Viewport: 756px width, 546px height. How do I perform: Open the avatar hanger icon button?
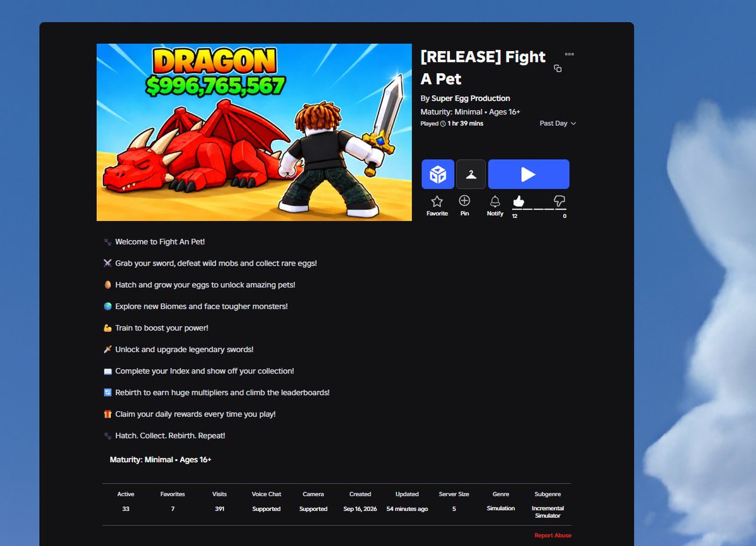(x=471, y=174)
